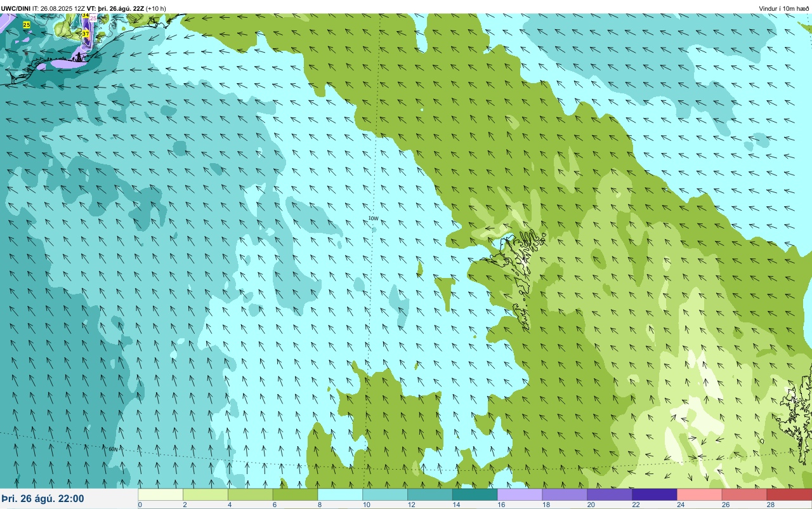Click legend tick label '12'
This screenshot has width=812, height=509.
pos(410,505)
